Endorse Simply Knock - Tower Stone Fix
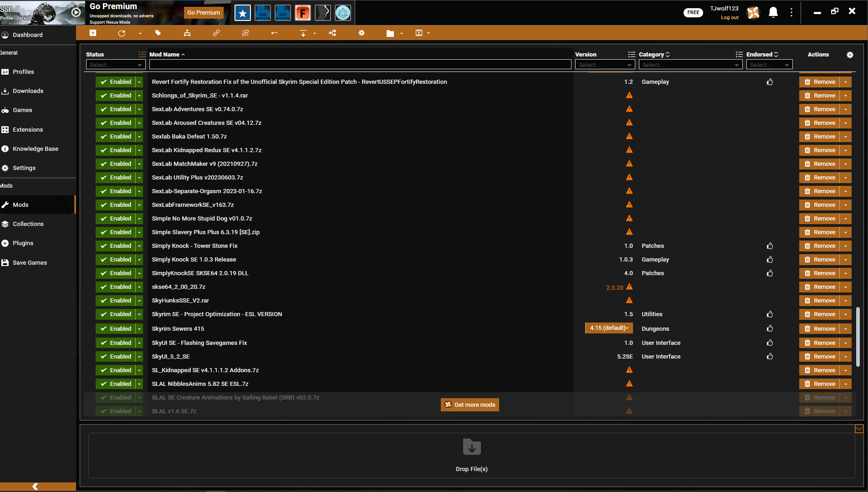This screenshot has width=868, height=492. (x=770, y=246)
